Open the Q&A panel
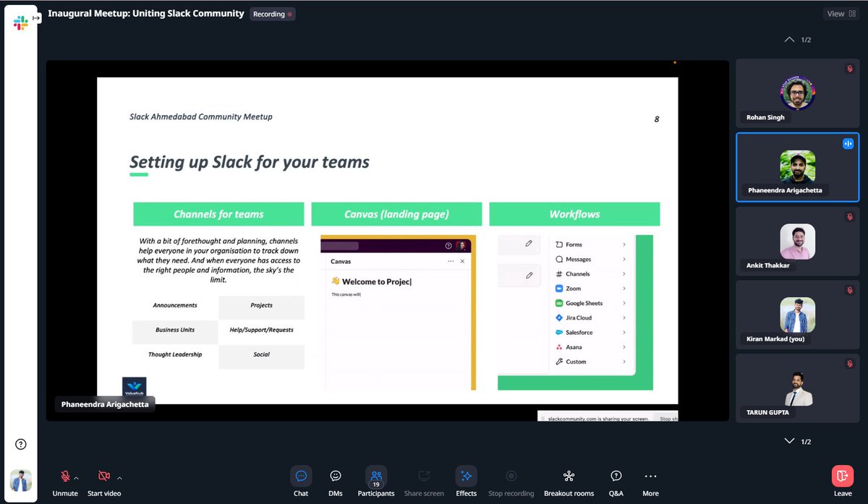This screenshot has width=868, height=504. [616, 482]
